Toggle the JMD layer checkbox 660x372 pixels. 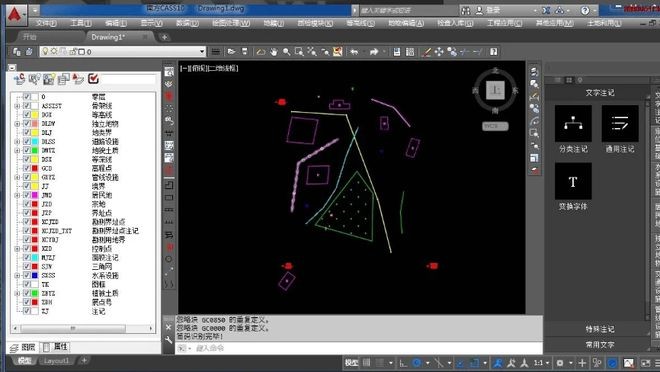[x=27, y=195]
